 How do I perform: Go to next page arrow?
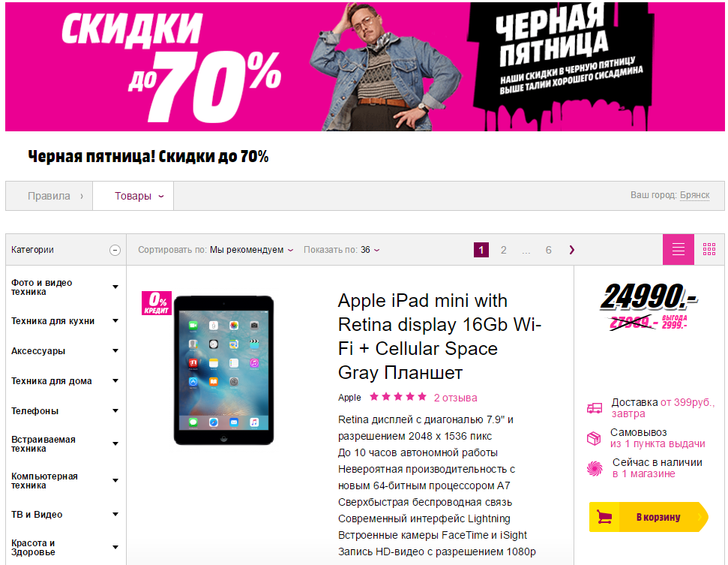pos(572,250)
